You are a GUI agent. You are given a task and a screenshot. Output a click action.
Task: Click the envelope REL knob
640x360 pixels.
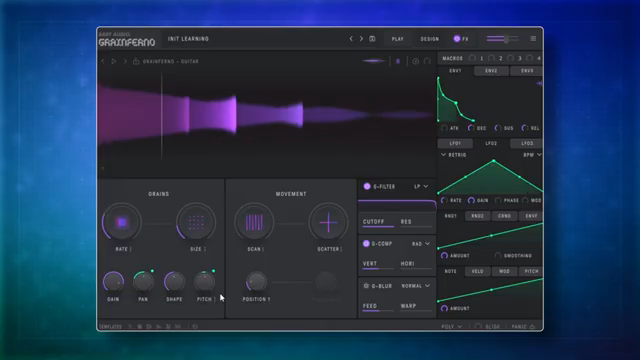[x=525, y=128]
